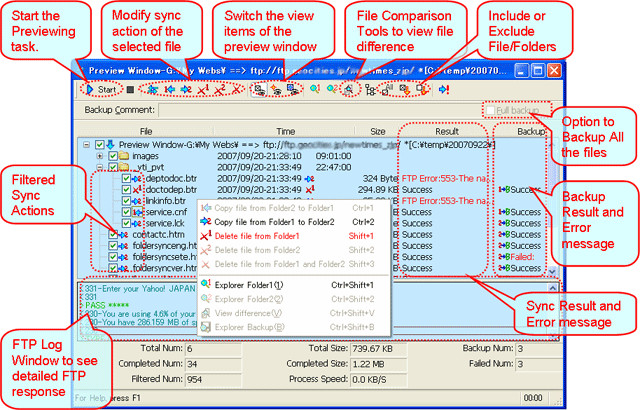Viewport: 640px width, 410px height.
Task: Uncheck the _vti_pvt folder checkbox
Action: tap(113, 167)
